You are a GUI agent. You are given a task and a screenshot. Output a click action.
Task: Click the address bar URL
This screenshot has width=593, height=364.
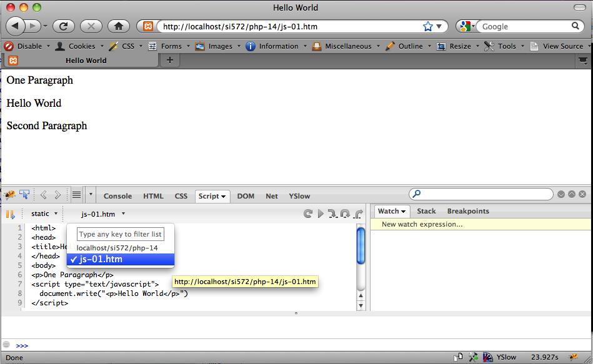click(240, 26)
